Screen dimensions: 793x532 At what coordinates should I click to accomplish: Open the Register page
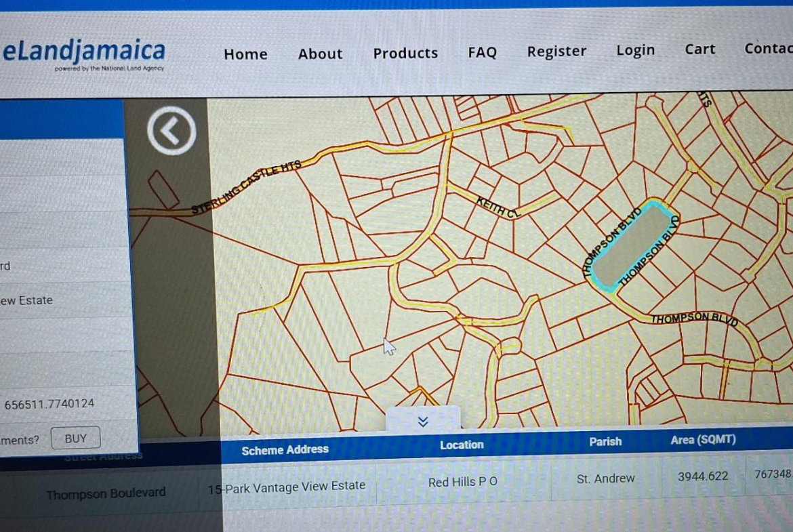click(556, 52)
